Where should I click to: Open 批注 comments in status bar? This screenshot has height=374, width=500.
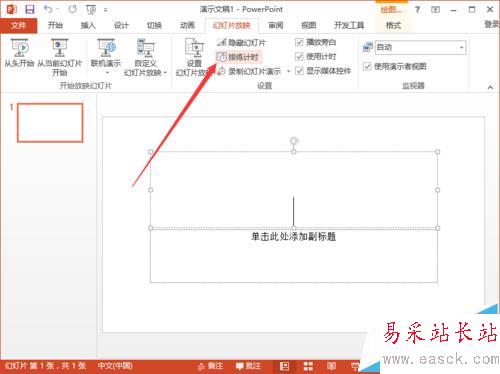pyautogui.click(x=248, y=366)
